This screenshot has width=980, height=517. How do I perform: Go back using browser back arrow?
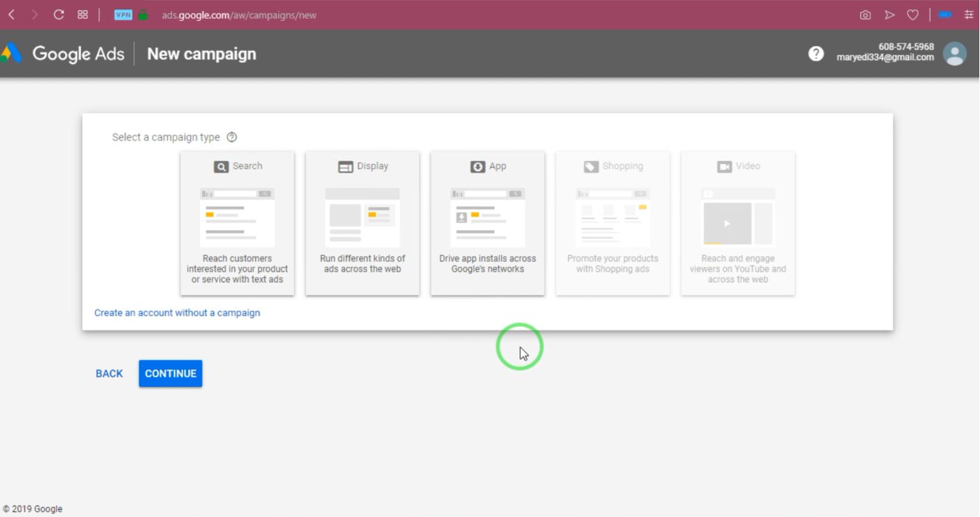[x=11, y=15]
